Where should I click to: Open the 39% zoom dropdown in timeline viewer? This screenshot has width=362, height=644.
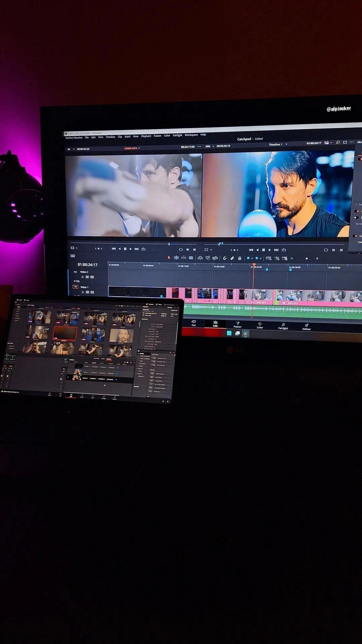pos(209,146)
